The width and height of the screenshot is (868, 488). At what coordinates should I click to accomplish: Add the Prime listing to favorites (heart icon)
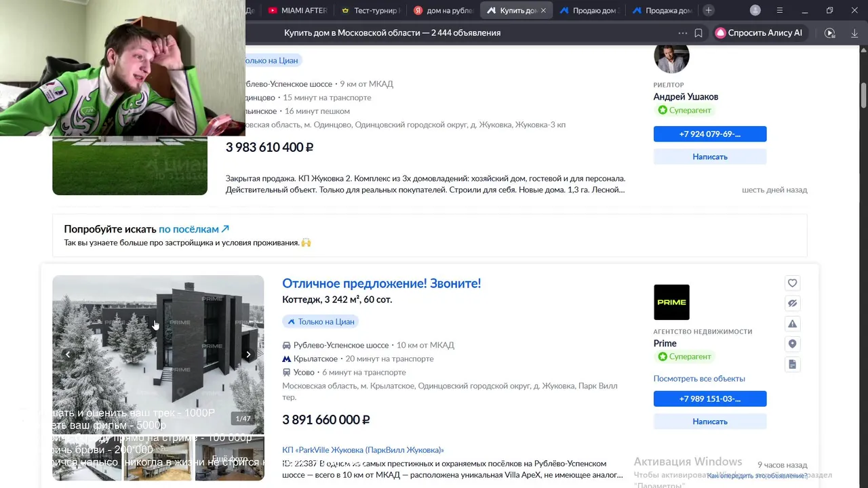pyautogui.click(x=792, y=283)
